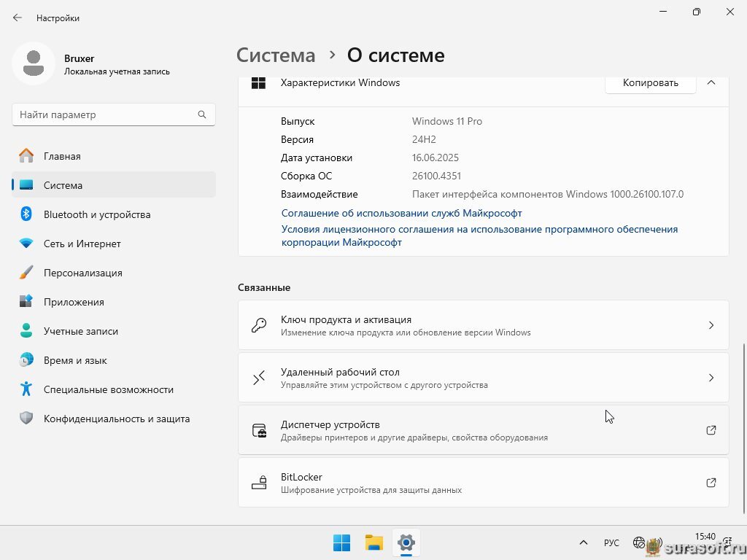Expand Удаленный рабочий стол chevron
The width and height of the screenshot is (747, 560).
tap(711, 378)
